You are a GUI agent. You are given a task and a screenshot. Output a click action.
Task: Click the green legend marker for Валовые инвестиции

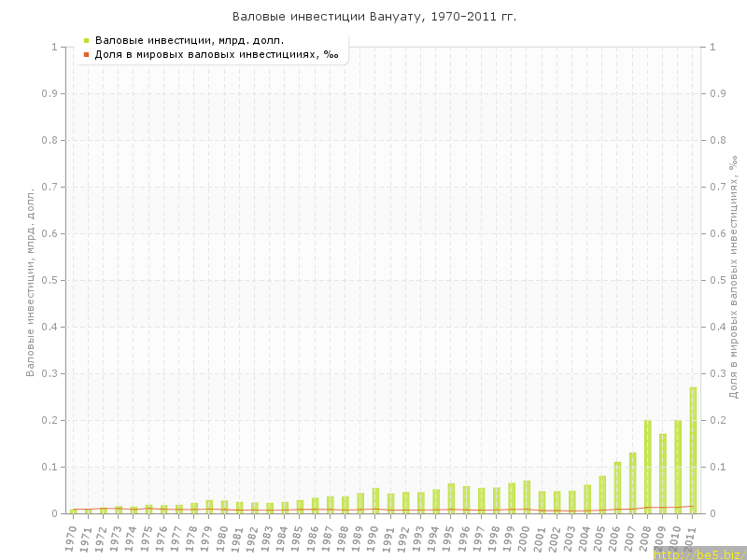[86, 40]
